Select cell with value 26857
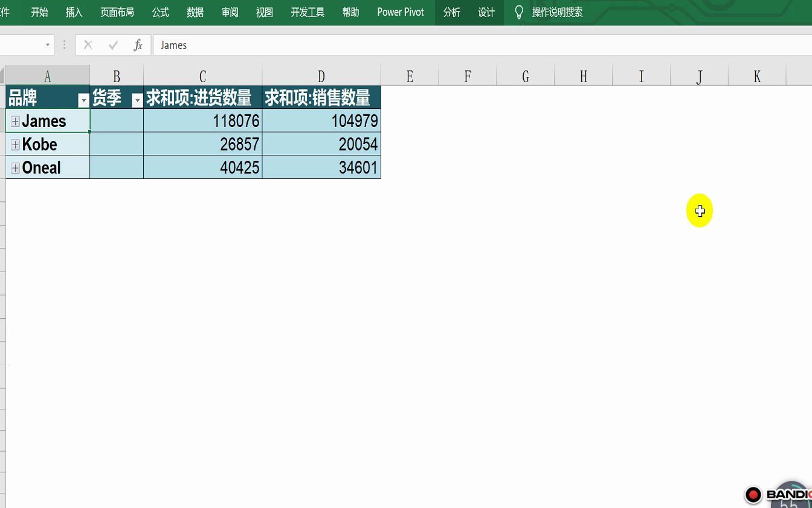This screenshot has width=812, height=508. pos(203,144)
